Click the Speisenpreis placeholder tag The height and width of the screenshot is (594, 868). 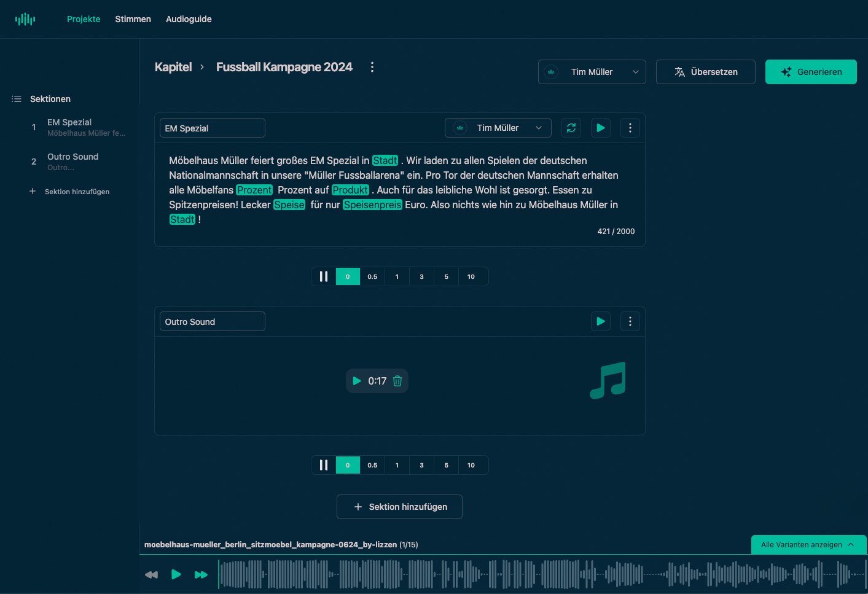point(372,205)
